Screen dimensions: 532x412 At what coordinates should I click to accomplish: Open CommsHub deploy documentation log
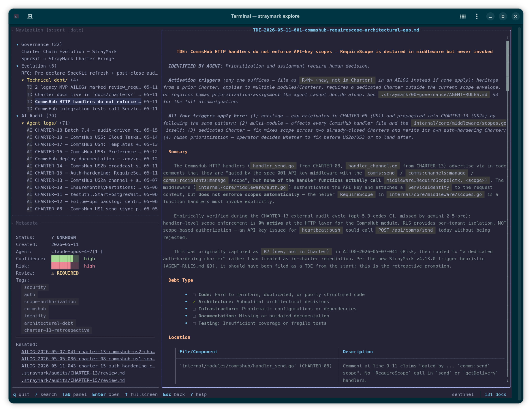92,159
